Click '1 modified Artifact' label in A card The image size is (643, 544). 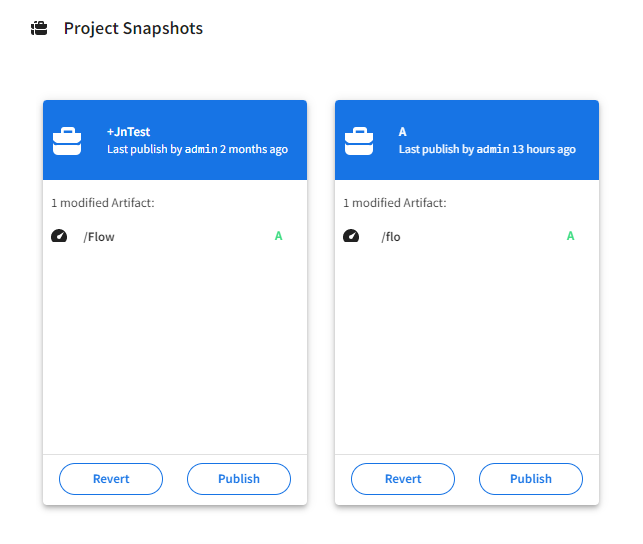(395, 203)
